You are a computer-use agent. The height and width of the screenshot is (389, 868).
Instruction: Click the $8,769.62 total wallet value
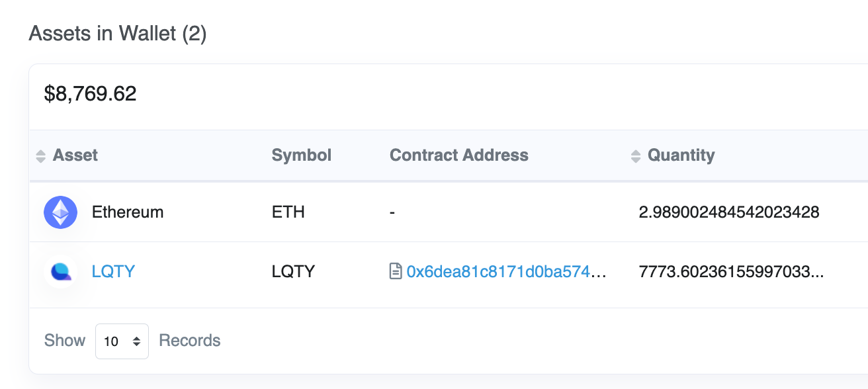[x=90, y=94]
